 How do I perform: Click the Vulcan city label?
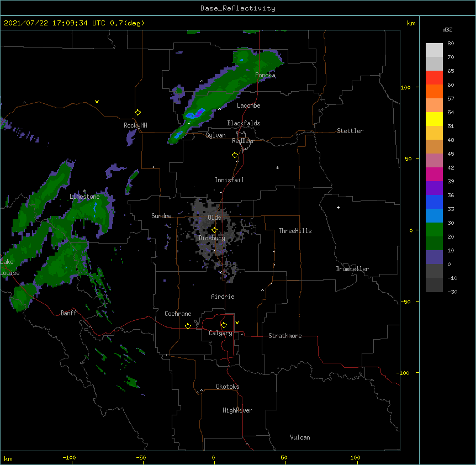point(300,437)
